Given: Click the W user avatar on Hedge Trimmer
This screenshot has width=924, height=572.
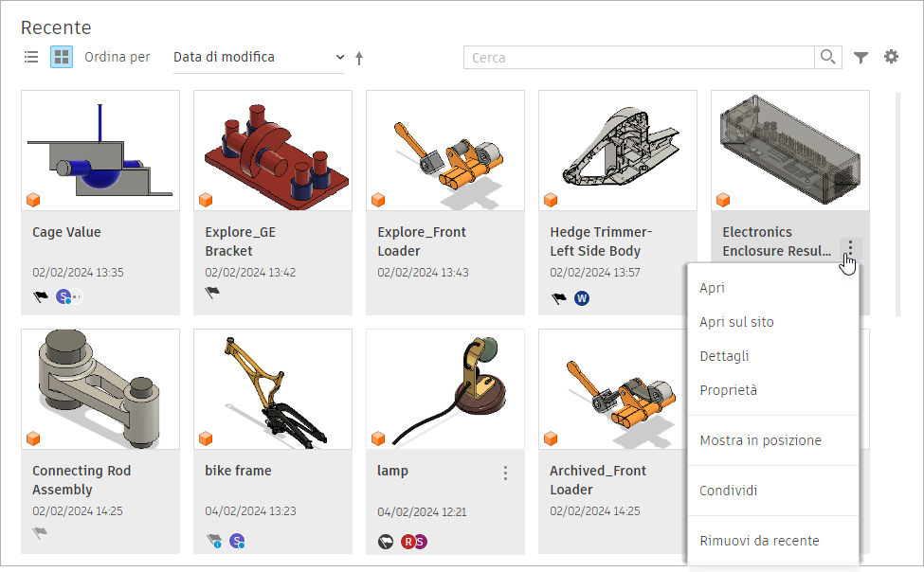Looking at the screenshot, I should (582, 298).
